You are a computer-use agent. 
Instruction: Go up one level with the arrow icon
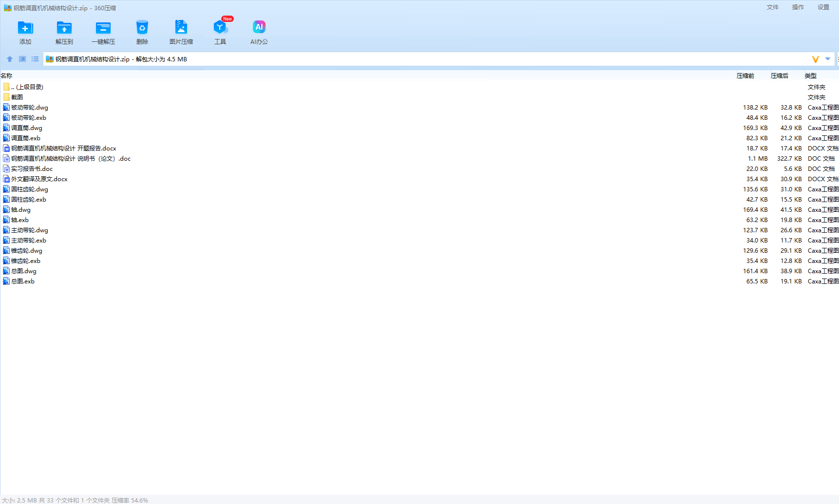[10, 59]
